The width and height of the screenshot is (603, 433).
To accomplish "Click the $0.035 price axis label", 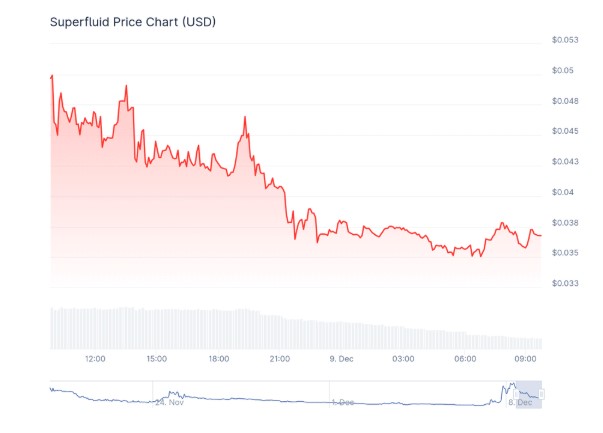I will tap(565, 253).
